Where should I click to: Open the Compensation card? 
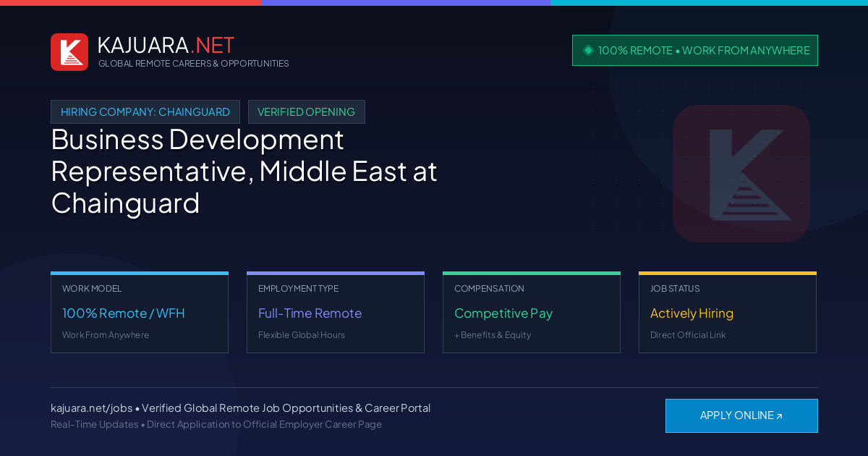[x=532, y=313]
